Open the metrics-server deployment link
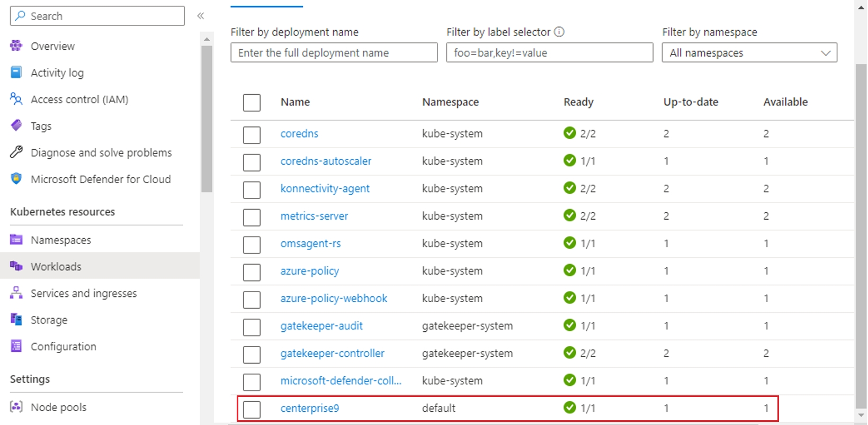Viewport: 868px width, 425px height. [x=314, y=216]
